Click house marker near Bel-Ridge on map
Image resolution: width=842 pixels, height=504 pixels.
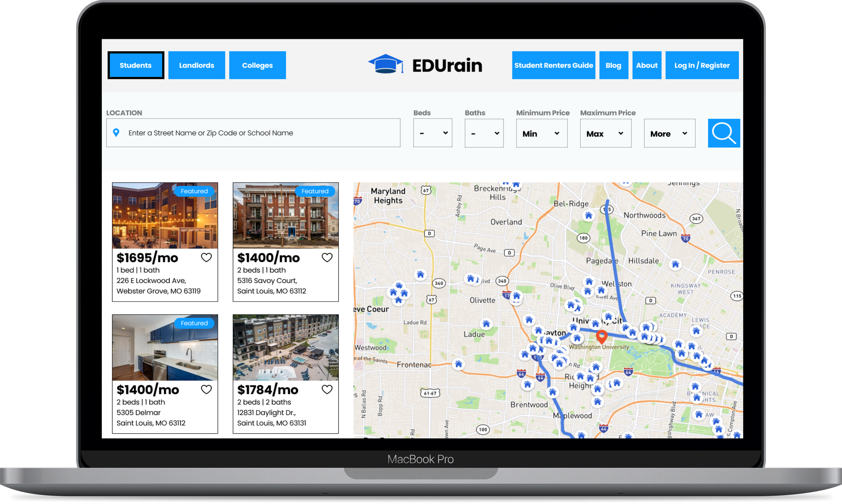click(588, 216)
